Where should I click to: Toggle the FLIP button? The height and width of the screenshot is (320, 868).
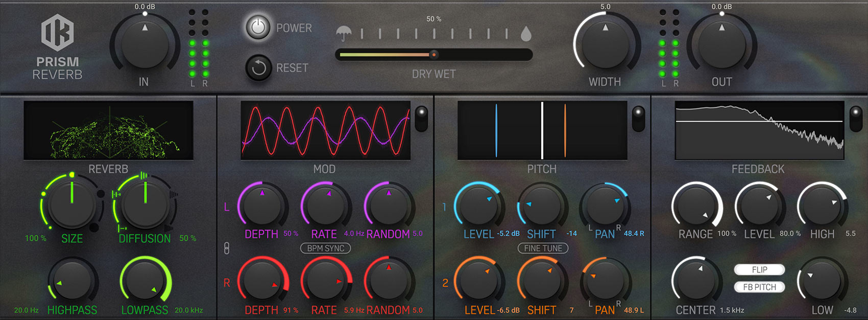tap(759, 269)
